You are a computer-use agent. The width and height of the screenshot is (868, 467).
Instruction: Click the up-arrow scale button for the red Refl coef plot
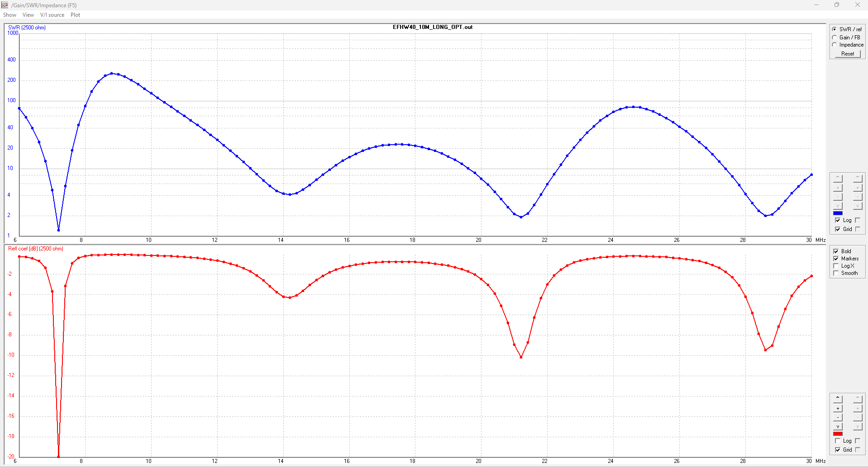point(838,399)
